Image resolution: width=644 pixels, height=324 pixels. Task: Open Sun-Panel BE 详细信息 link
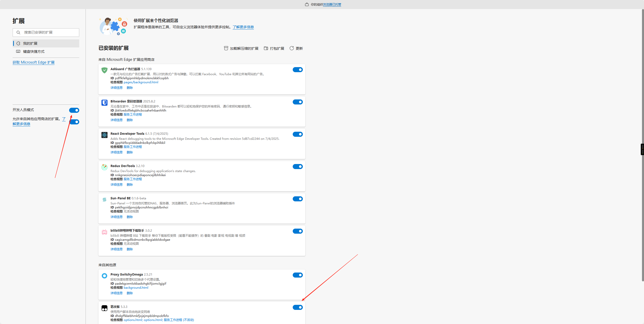tap(117, 217)
